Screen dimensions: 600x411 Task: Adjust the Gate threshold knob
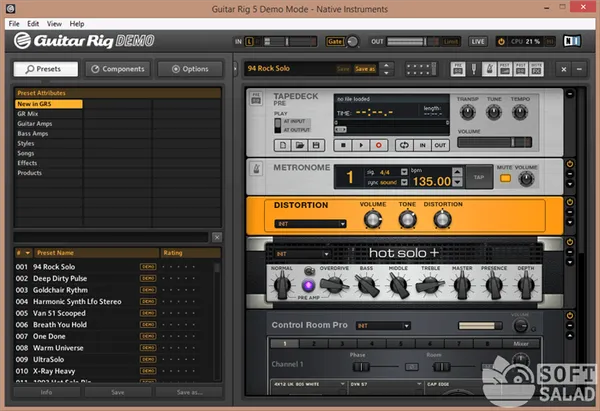coord(352,41)
